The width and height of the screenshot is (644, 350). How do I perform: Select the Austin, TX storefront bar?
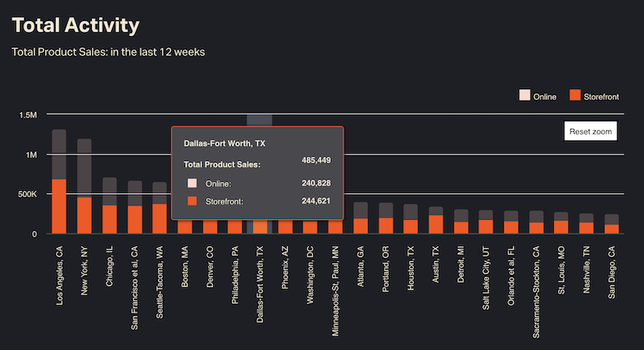436,224
